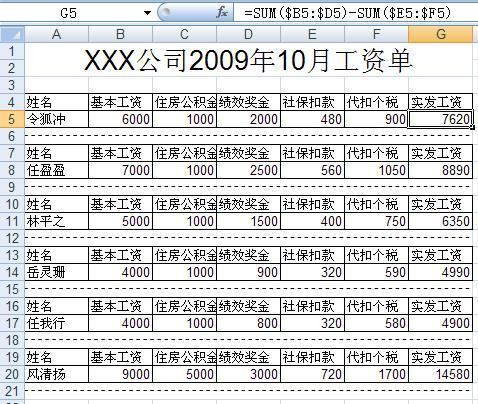Click cell 560 in row 8

pos(312,170)
